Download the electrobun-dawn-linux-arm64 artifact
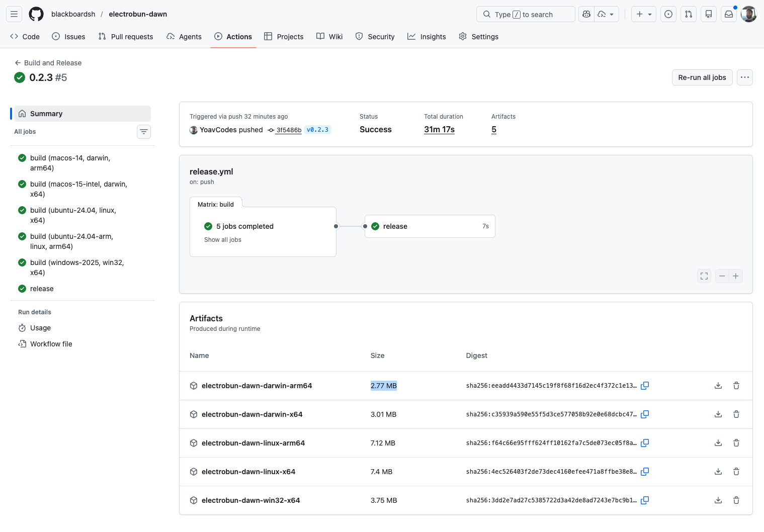The height and width of the screenshot is (532, 764). [x=718, y=443]
